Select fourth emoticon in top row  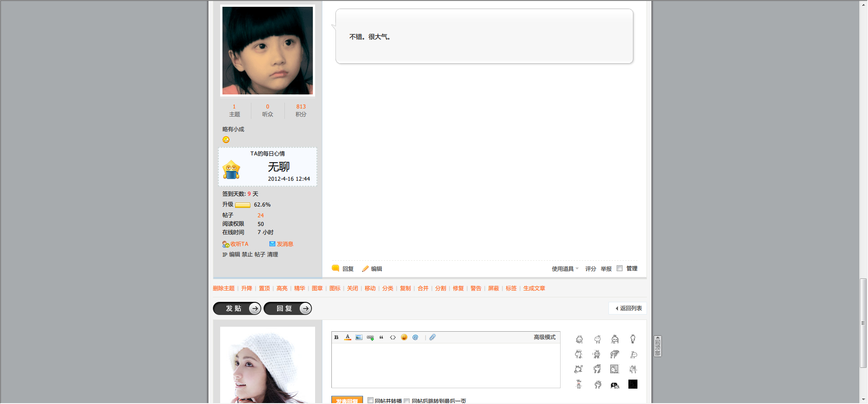point(633,339)
